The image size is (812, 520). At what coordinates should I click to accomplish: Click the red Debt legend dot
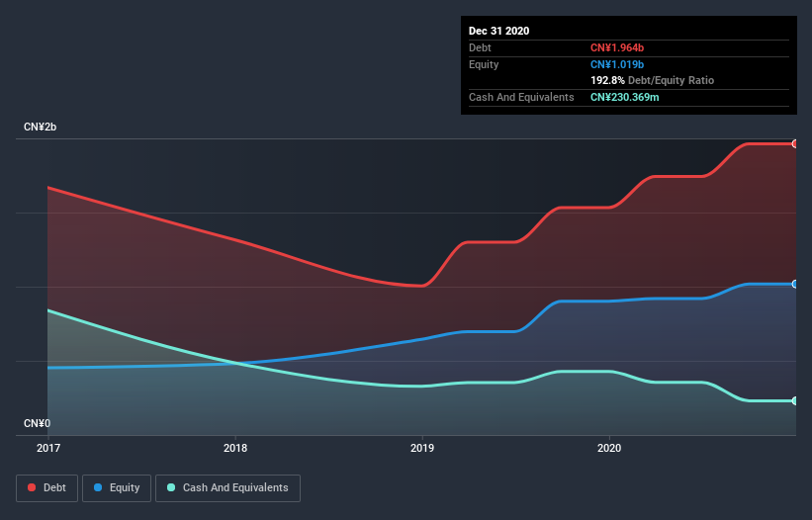[x=32, y=487]
